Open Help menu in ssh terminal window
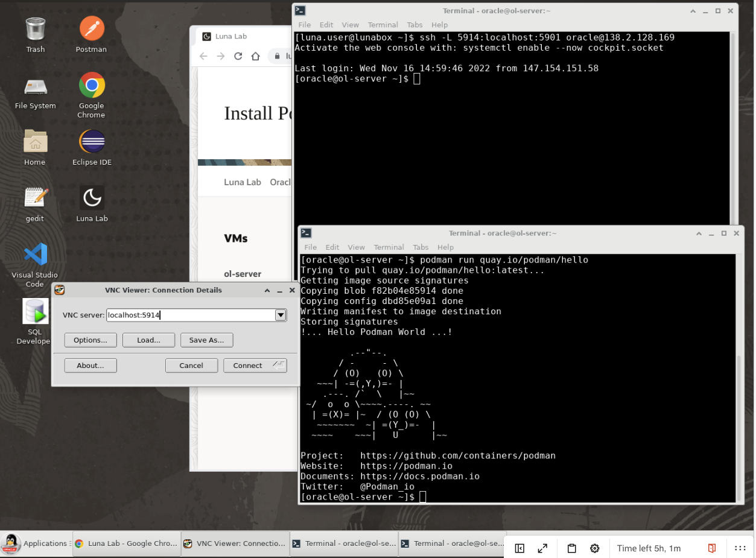 coord(440,25)
